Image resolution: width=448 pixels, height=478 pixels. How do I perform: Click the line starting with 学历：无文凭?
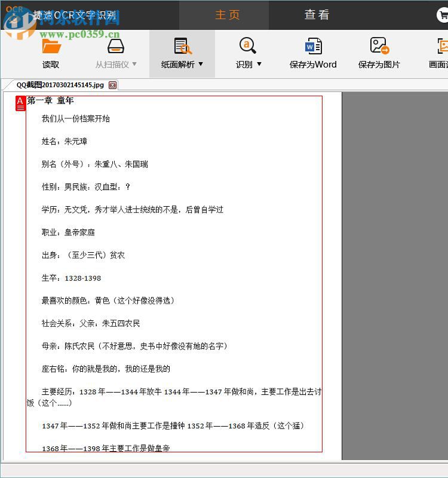[133, 210]
